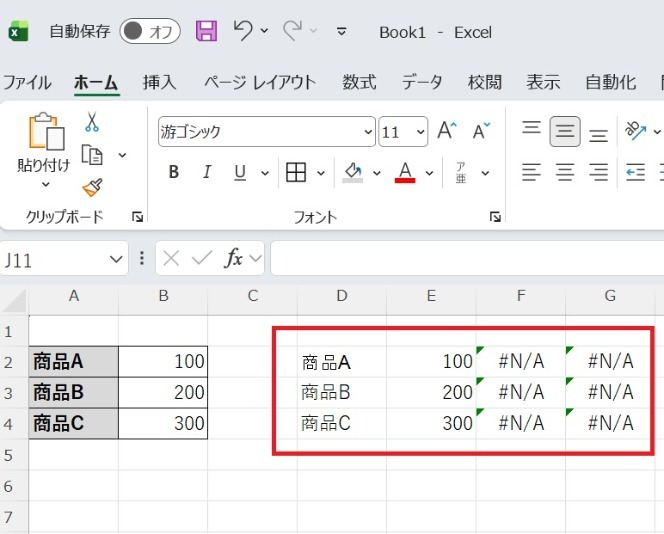Undo the last action

coord(243,30)
